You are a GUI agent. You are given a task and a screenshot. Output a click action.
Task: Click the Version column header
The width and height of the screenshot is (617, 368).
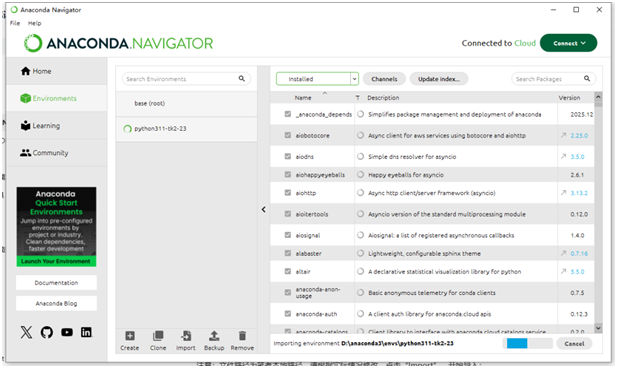pyautogui.click(x=569, y=98)
